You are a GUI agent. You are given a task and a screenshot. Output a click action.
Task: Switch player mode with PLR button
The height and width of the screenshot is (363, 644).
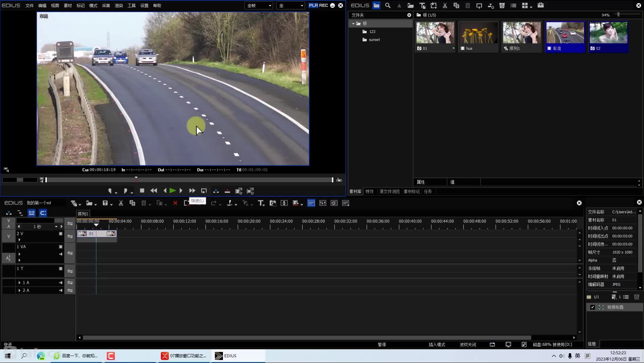point(313,5)
